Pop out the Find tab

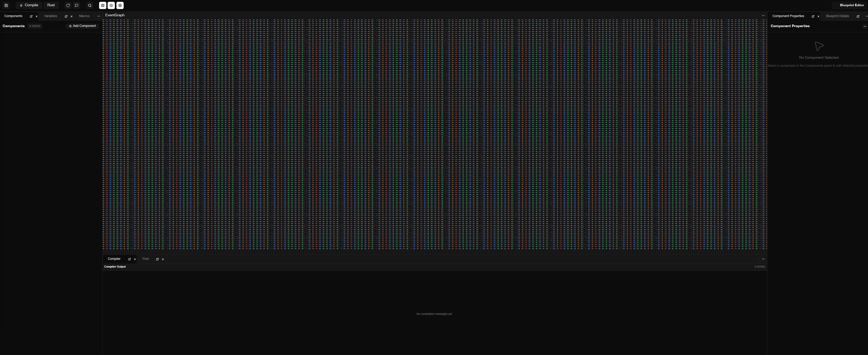coord(157,259)
